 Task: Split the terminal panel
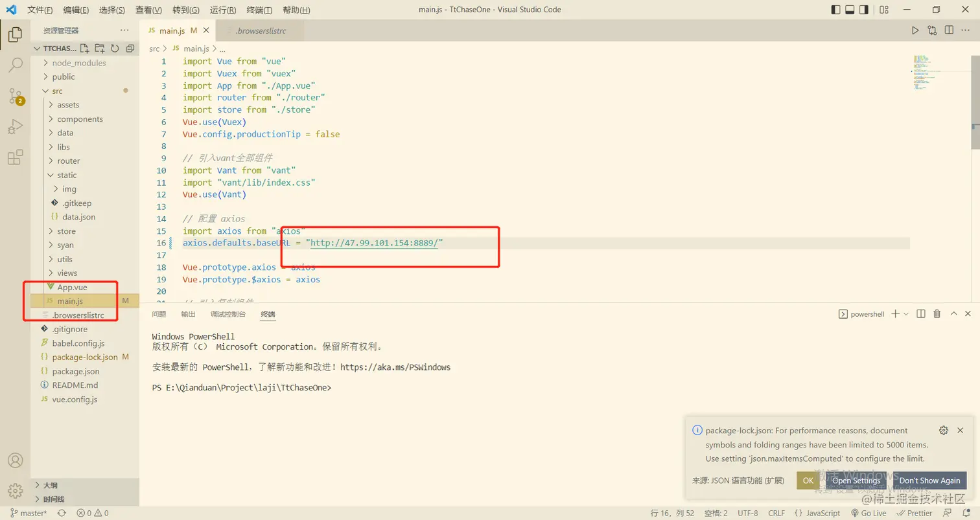point(921,314)
